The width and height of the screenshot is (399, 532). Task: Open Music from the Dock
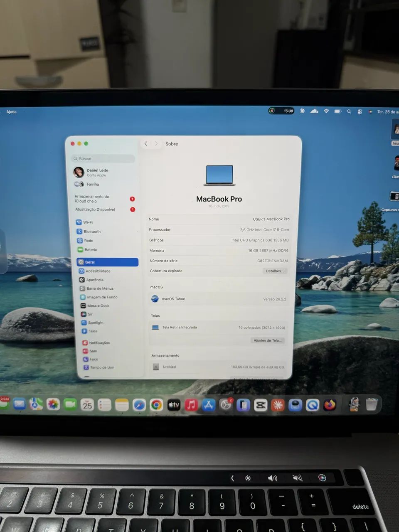[x=191, y=405]
